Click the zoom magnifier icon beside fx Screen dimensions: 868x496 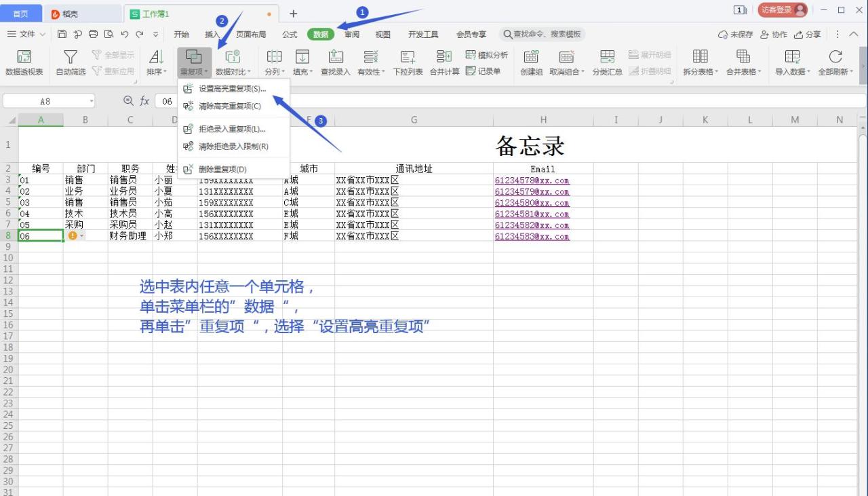(129, 101)
